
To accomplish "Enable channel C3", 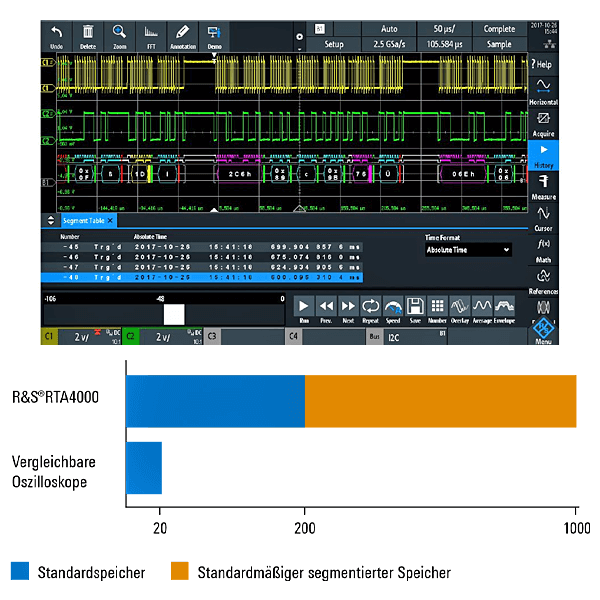I will click(x=212, y=336).
